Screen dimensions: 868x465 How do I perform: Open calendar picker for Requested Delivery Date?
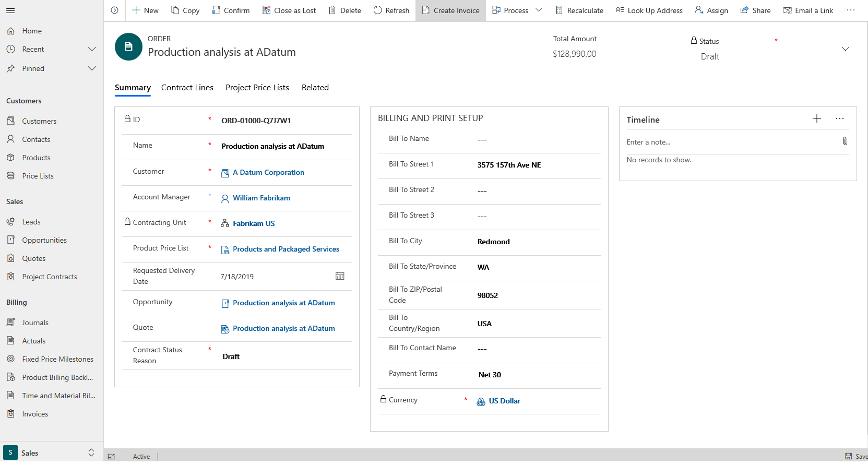[x=340, y=276]
